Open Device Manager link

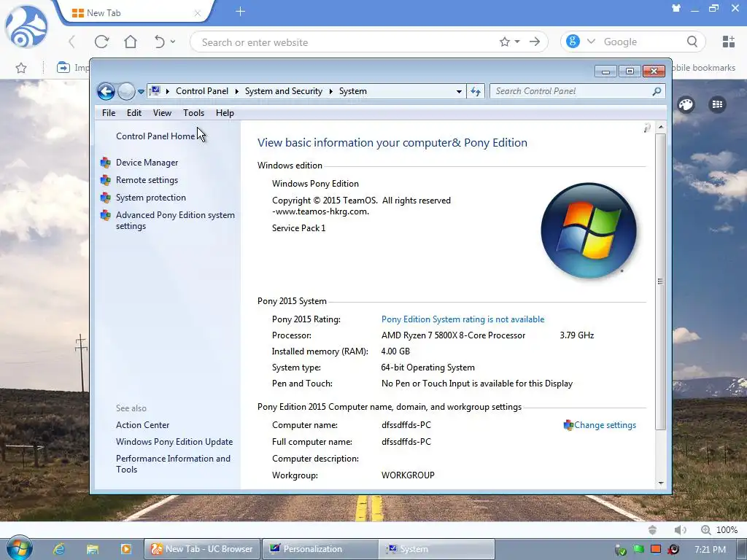click(x=147, y=163)
